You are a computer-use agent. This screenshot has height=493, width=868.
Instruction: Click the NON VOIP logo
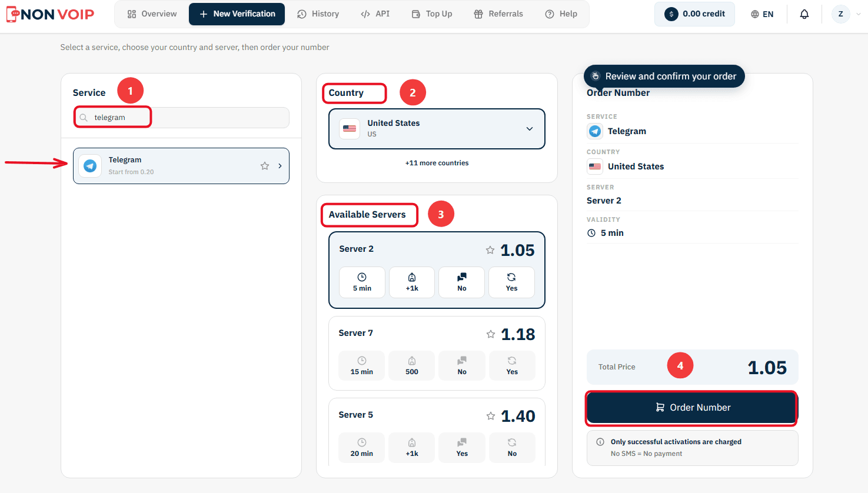click(50, 14)
